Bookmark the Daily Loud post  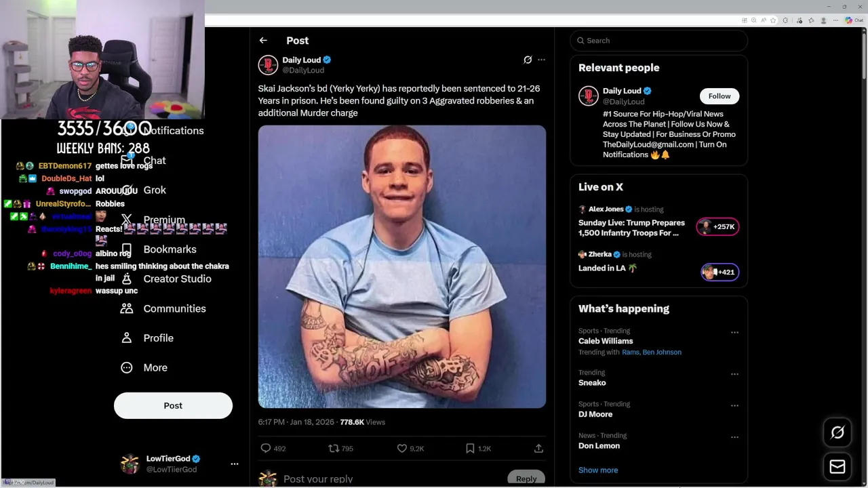click(x=470, y=448)
